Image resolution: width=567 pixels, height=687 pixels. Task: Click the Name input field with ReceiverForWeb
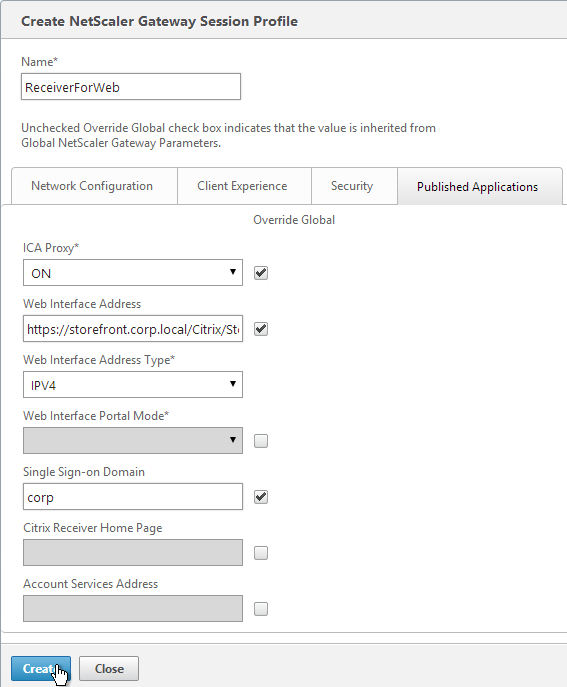click(131, 87)
